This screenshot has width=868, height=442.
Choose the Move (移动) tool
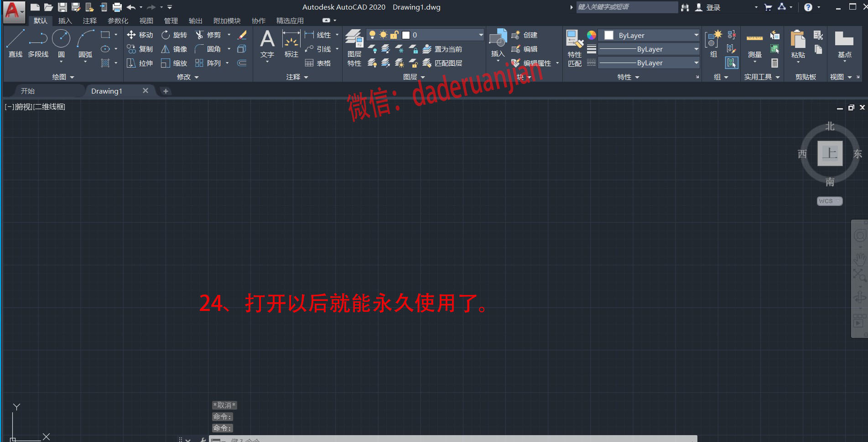(140, 35)
